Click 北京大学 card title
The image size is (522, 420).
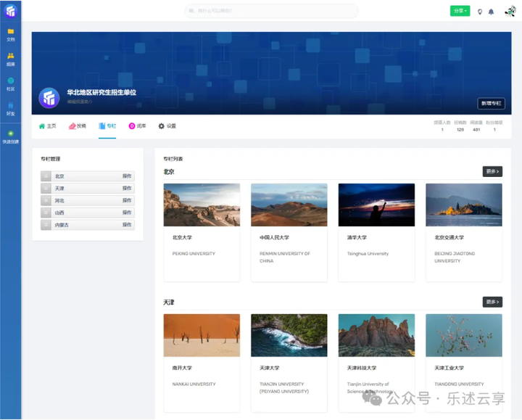182,237
